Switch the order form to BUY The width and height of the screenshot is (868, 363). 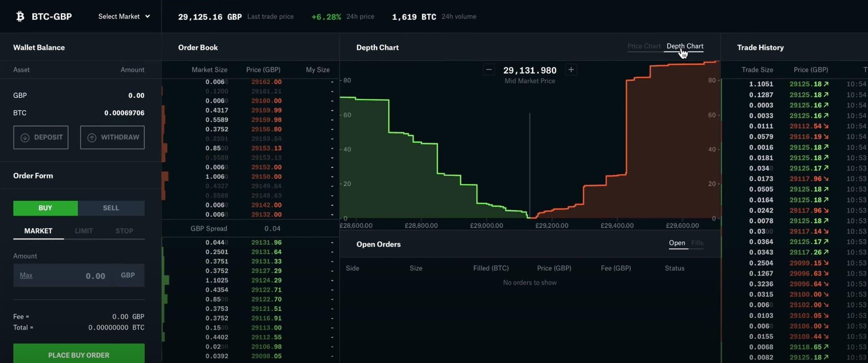pyautogui.click(x=46, y=208)
